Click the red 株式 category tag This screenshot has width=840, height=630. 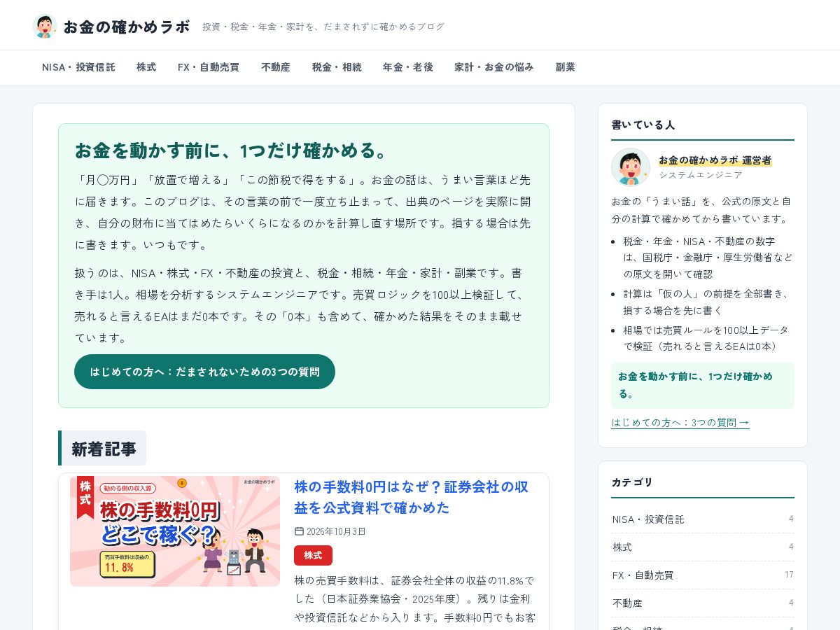313,555
